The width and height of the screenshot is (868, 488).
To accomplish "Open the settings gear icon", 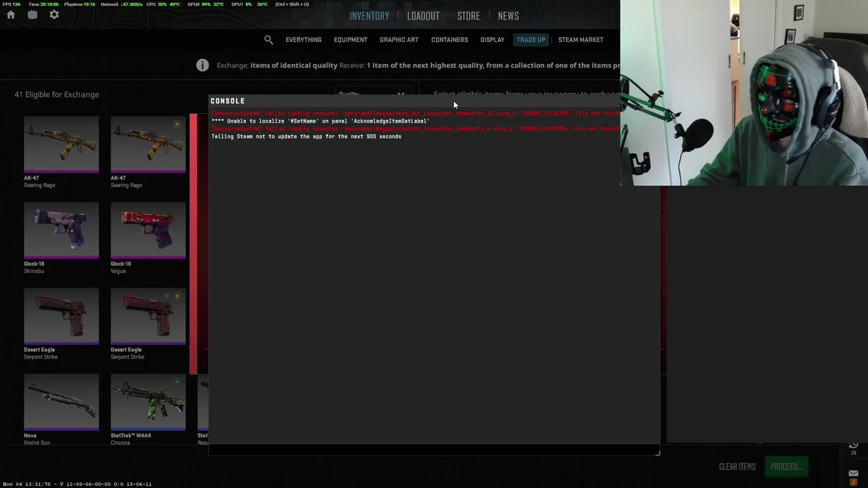I will coord(54,15).
